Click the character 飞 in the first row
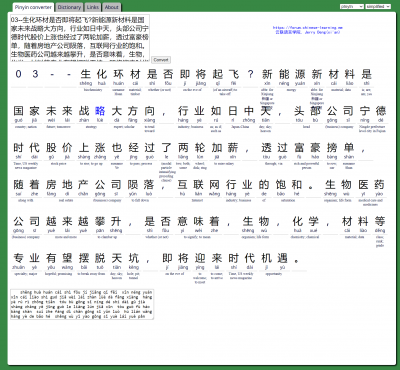 (234, 74)
